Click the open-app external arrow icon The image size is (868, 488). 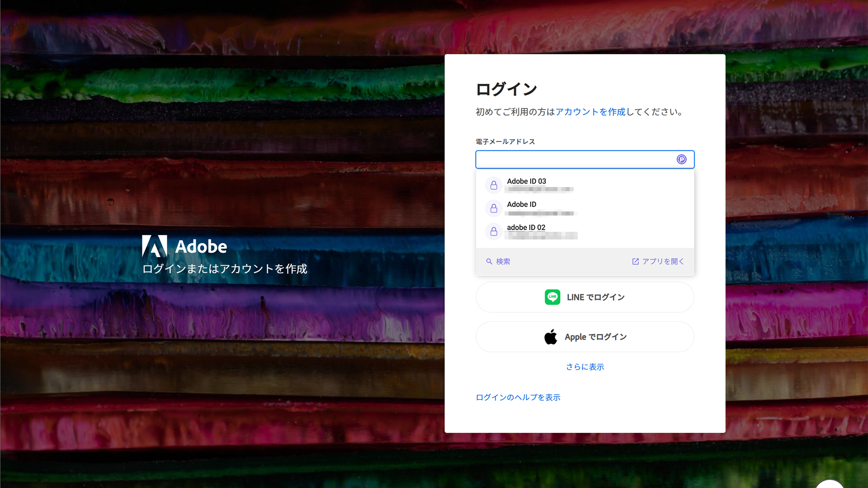click(635, 261)
